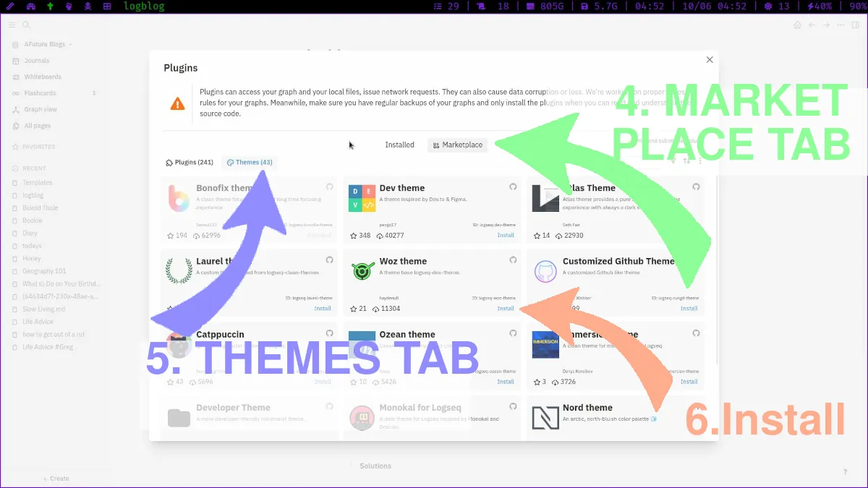Install the Woz theme
Screen dimensions: 868x488
(x=506, y=309)
